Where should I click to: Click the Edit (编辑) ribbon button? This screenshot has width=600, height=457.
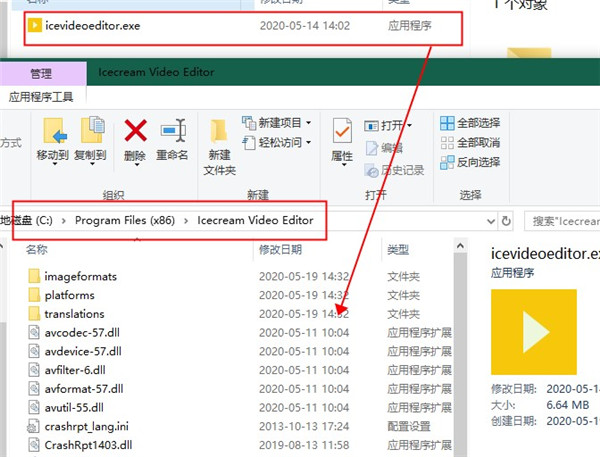[384, 148]
